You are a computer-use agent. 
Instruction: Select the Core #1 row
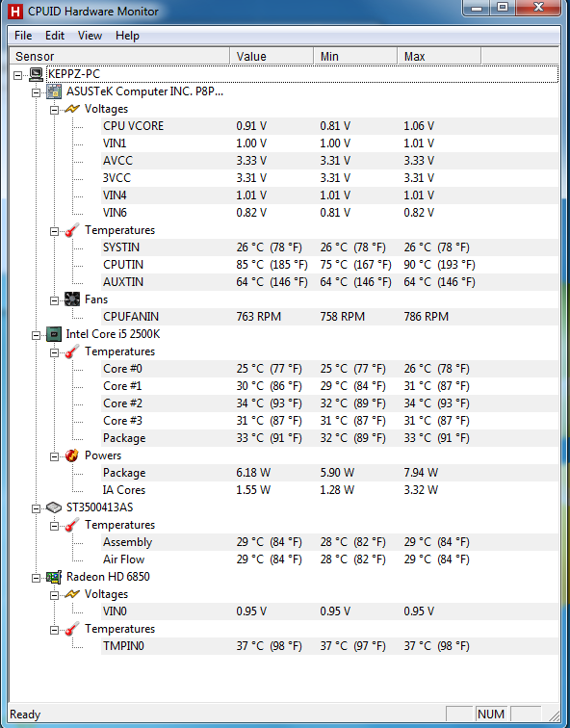[329, 386]
